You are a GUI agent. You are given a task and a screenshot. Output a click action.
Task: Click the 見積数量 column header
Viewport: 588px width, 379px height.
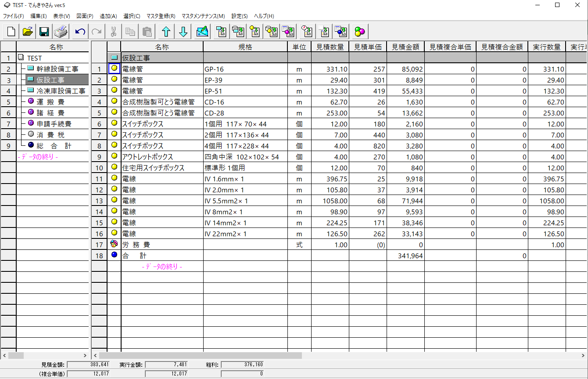pos(330,47)
